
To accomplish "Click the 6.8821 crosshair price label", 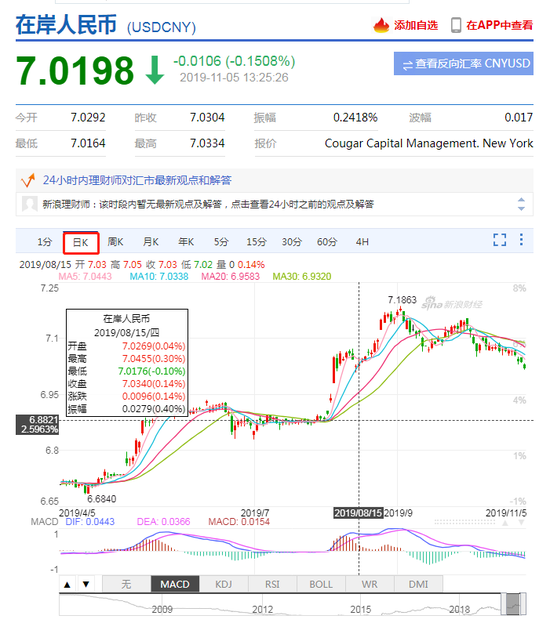I will click(37, 425).
